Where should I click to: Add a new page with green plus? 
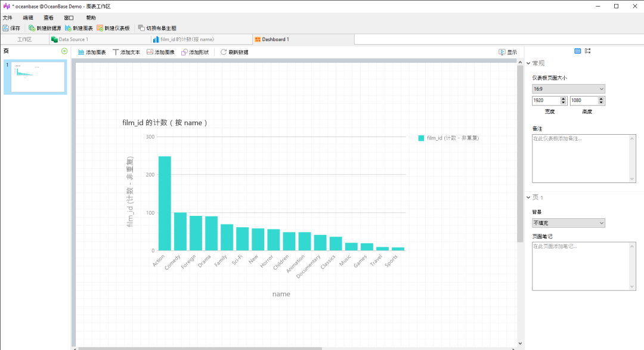tap(64, 51)
